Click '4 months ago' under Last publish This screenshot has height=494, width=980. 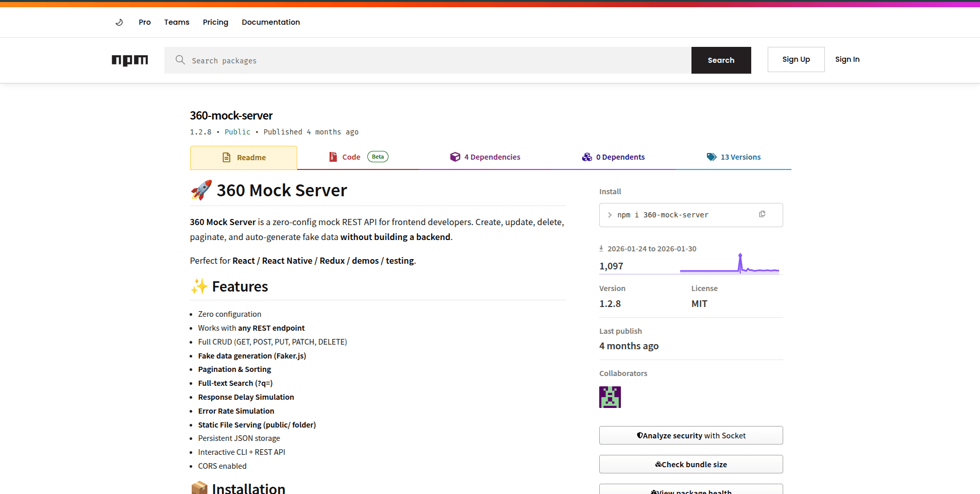(x=629, y=346)
